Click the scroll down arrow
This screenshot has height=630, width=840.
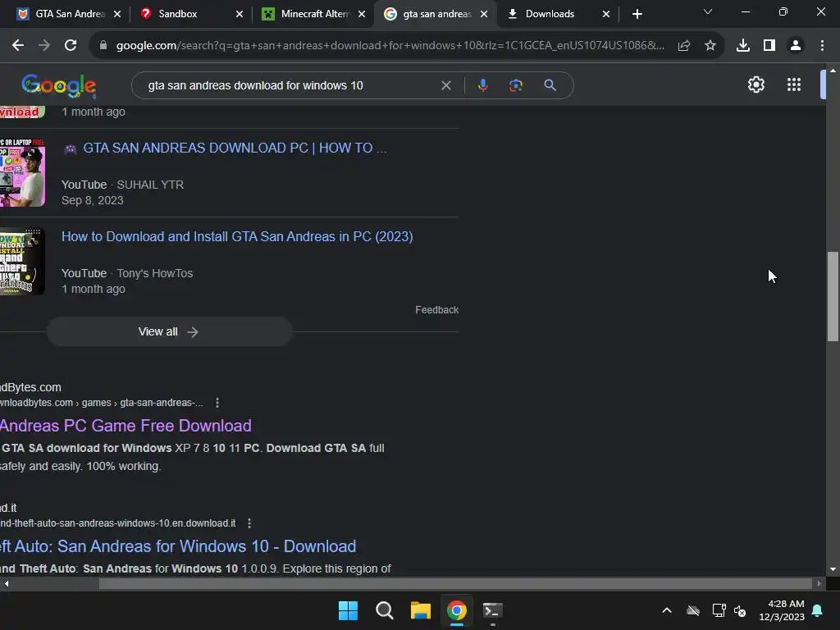(x=833, y=569)
